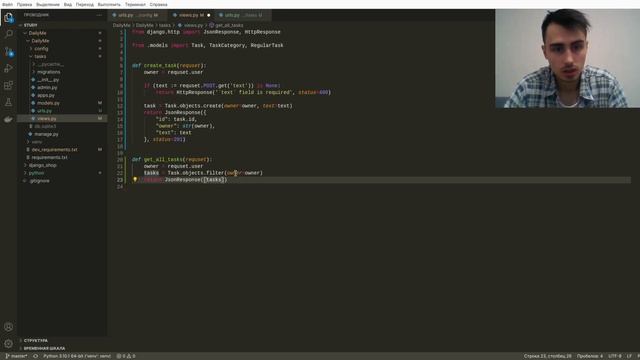
Task: Open the Testing flask view
Action: 8,102
